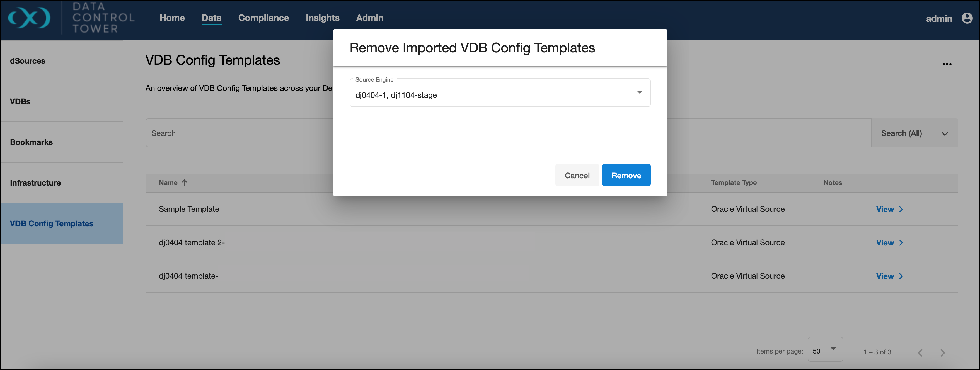This screenshot has height=370, width=980.
Task: Expand the Source Engine dropdown
Action: coord(640,93)
